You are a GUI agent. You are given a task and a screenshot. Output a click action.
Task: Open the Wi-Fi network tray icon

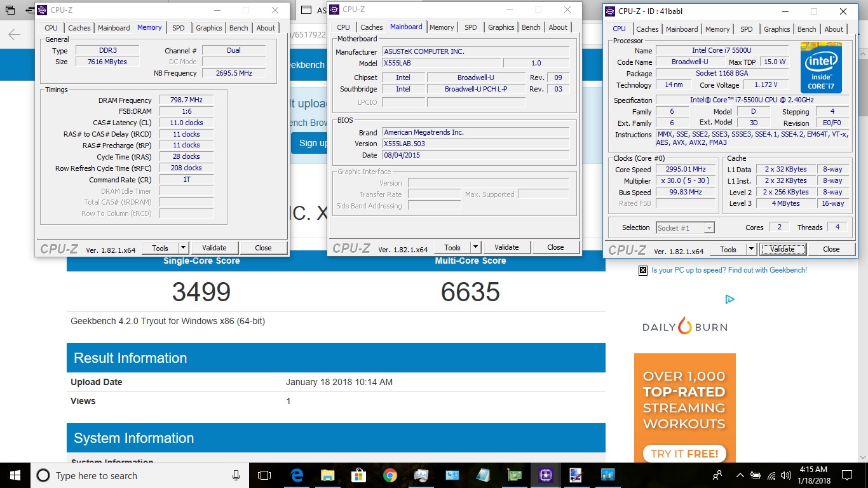coord(772,475)
